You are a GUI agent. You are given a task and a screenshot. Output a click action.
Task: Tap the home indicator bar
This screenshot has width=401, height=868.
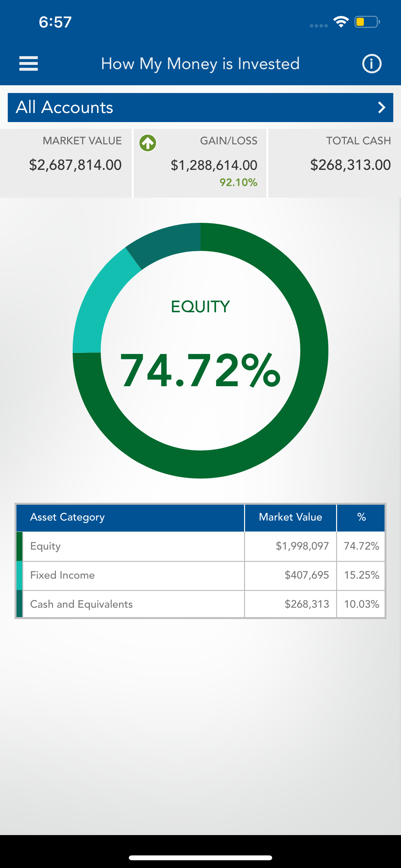tap(200, 858)
